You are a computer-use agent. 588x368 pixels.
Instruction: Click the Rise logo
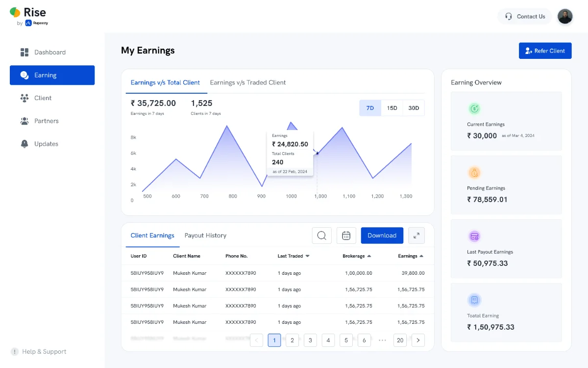click(28, 16)
